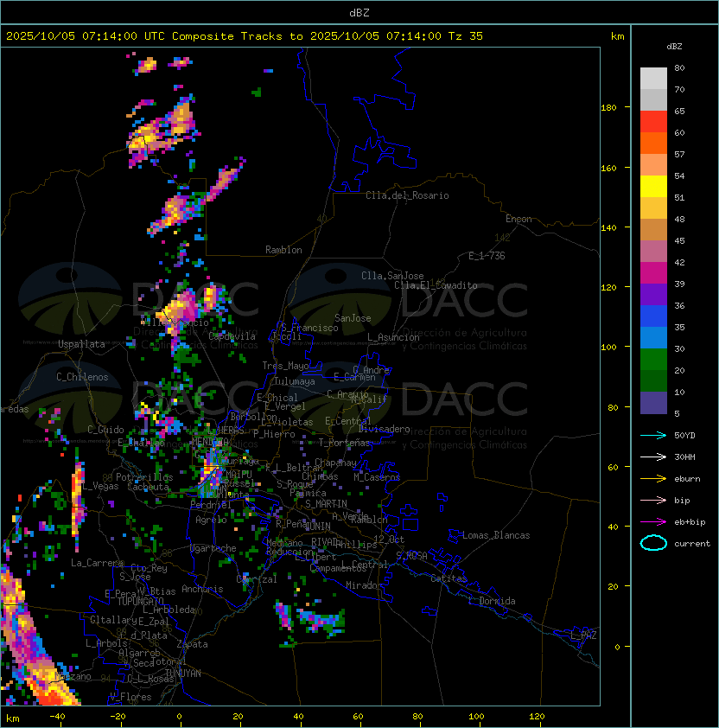Click the Borbollon label

click(x=254, y=417)
